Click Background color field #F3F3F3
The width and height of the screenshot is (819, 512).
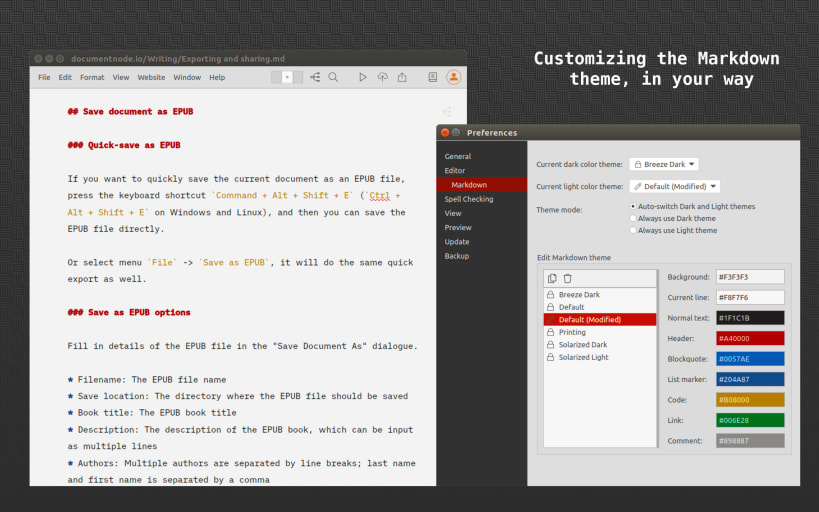pos(750,277)
